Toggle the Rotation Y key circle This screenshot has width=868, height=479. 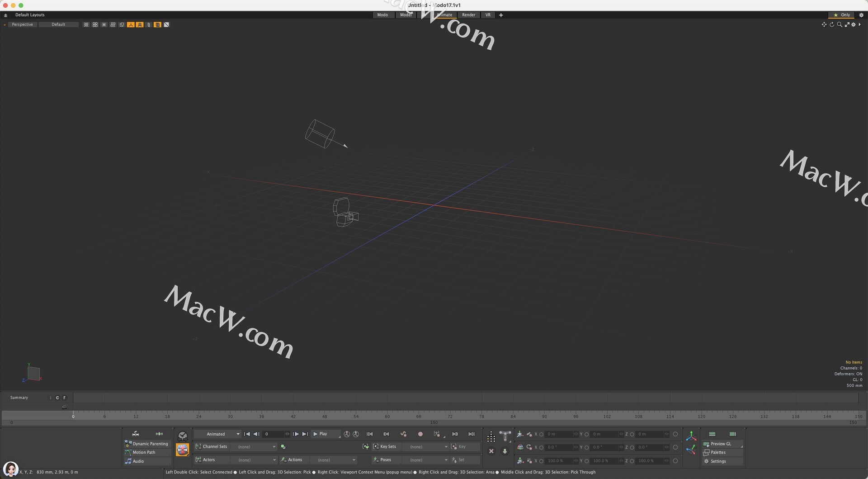click(586, 447)
